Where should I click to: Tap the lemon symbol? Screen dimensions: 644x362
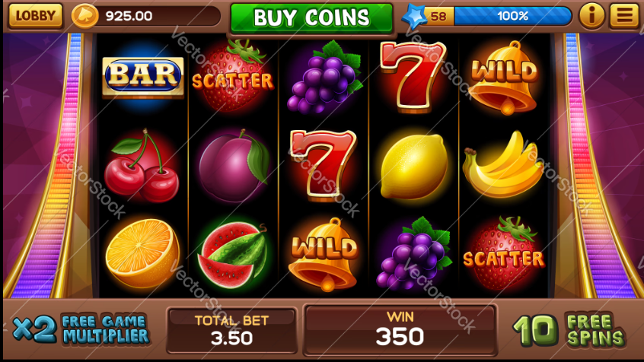tap(413, 167)
